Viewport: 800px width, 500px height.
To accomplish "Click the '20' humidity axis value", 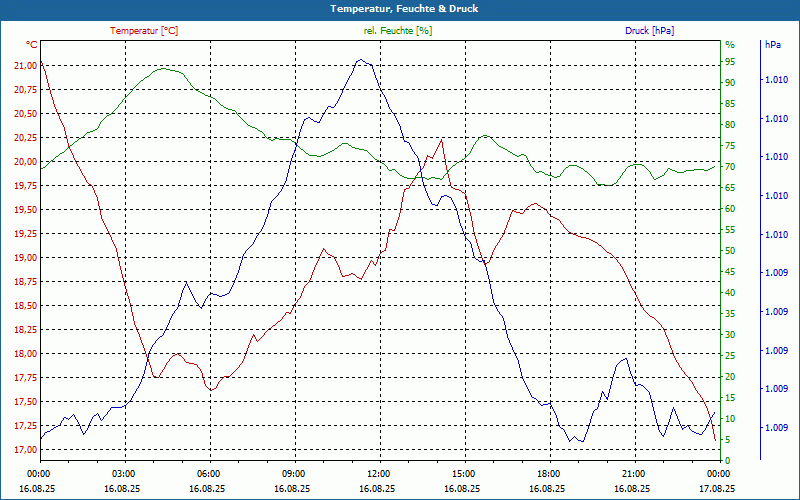I will [730, 377].
